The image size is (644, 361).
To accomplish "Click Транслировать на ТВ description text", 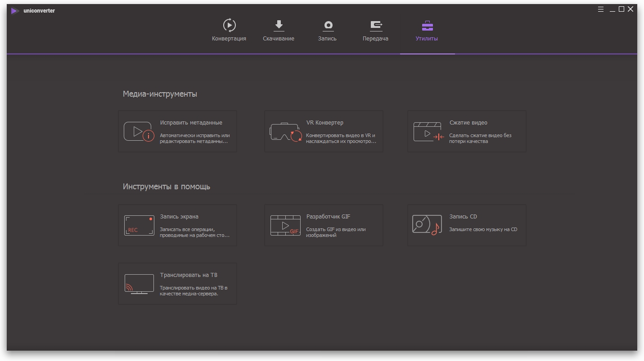I will [194, 291].
